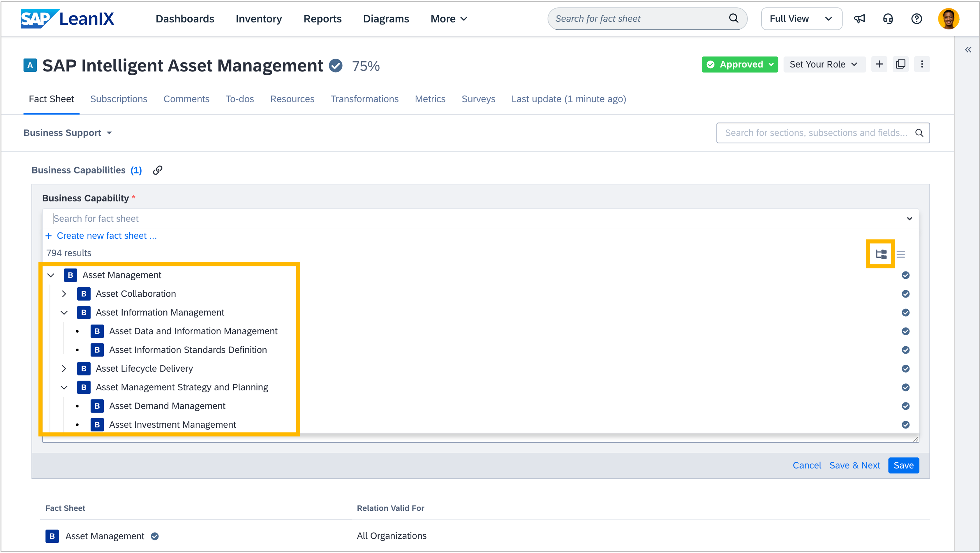Open the Set Your Role dropdown
Viewport: 980px width, 553px height.
(824, 64)
